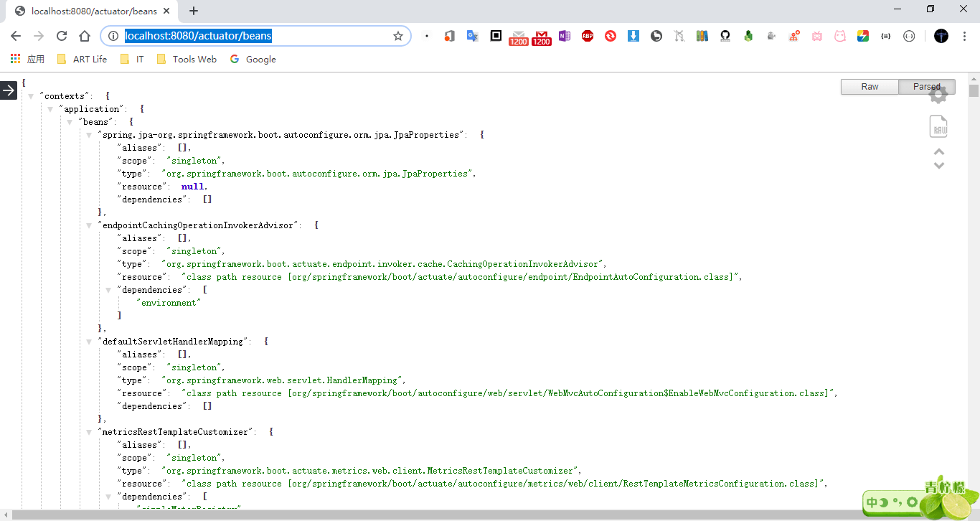The width and height of the screenshot is (980, 521).
Task: Open the Office extension icon
Action: (x=449, y=36)
